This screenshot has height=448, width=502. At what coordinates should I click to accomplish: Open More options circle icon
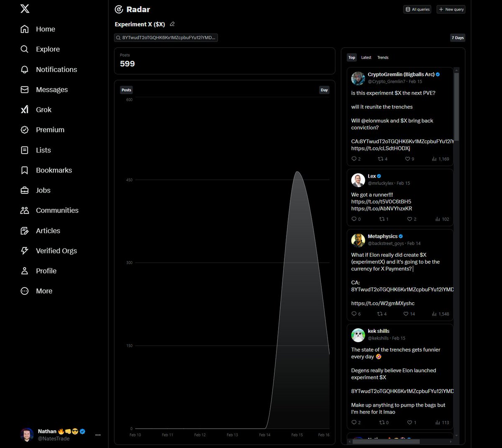(x=25, y=291)
